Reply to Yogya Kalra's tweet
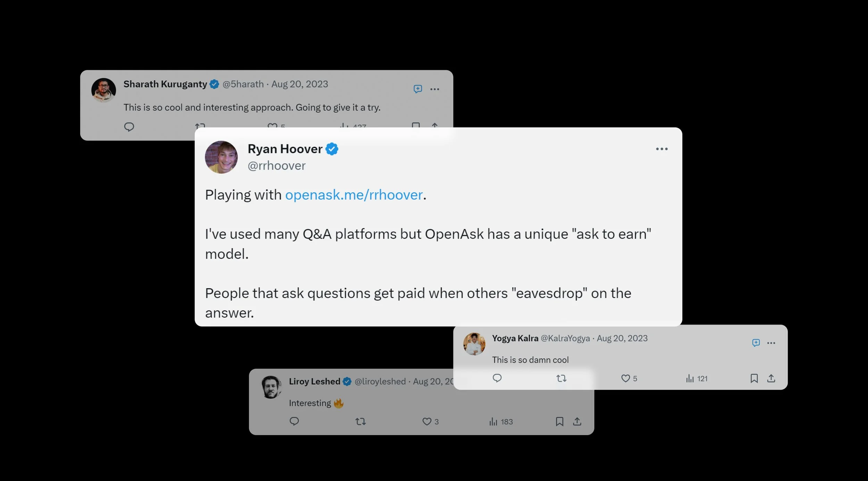 [x=497, y=378]
